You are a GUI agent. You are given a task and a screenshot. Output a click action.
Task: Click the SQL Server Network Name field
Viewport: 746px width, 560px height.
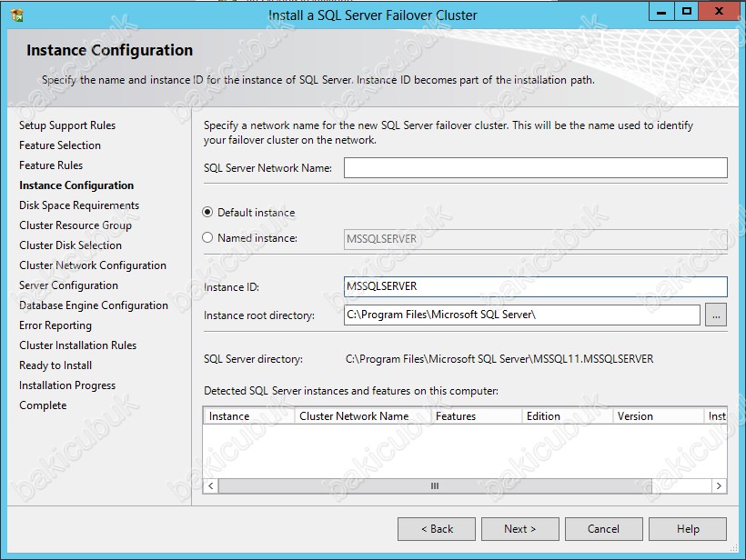535,168
